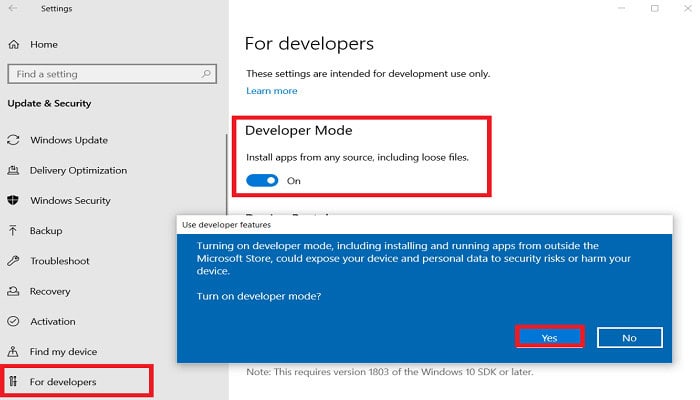This screenshot has width=700, height=400.
Task: Minimize the Settings window
Action: click(621, 8)
